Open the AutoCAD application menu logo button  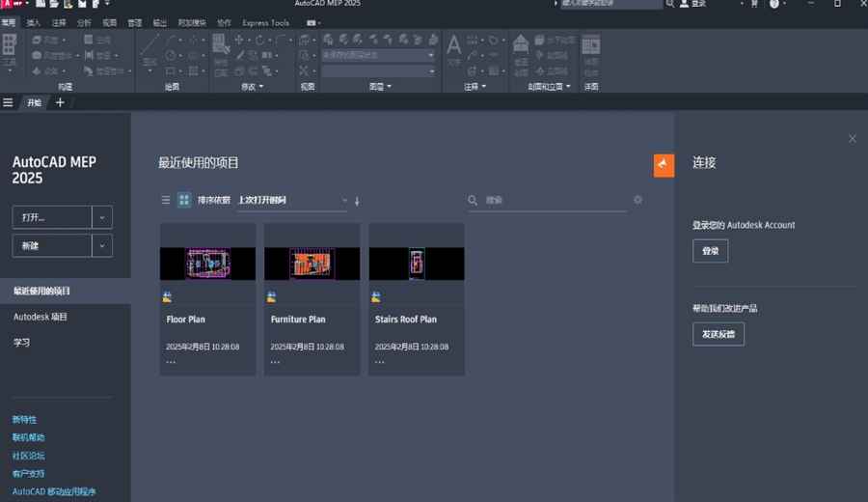click(x=13, y=3)
